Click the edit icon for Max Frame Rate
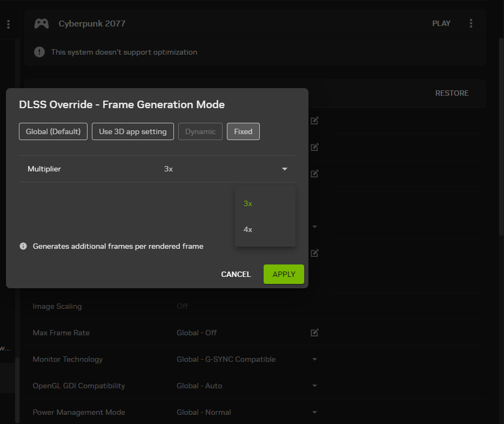 point(314,333)
